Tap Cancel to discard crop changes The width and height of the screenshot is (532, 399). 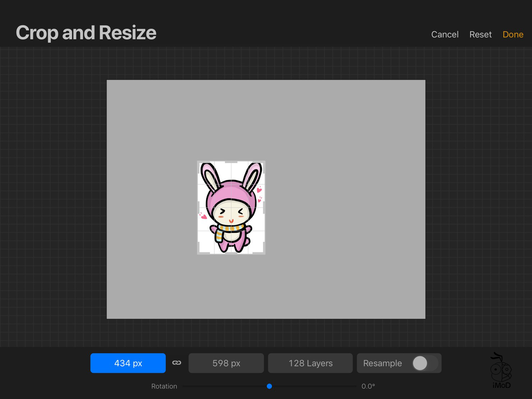[445, 35]
